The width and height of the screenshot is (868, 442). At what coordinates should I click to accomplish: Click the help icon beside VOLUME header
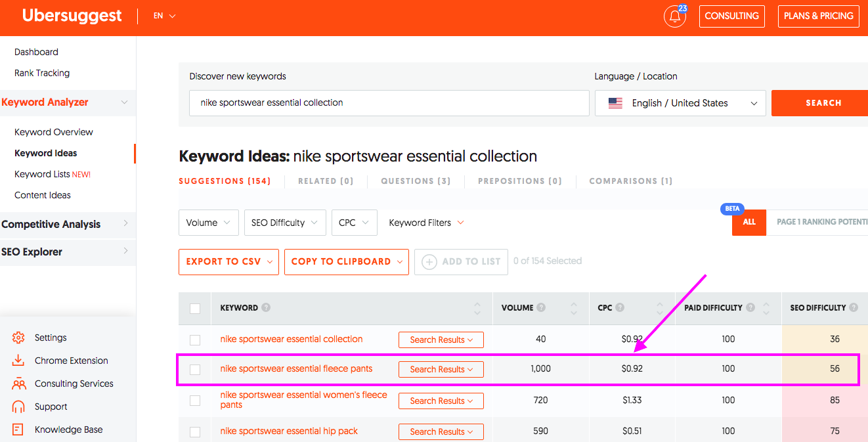(x=541, y=307)
